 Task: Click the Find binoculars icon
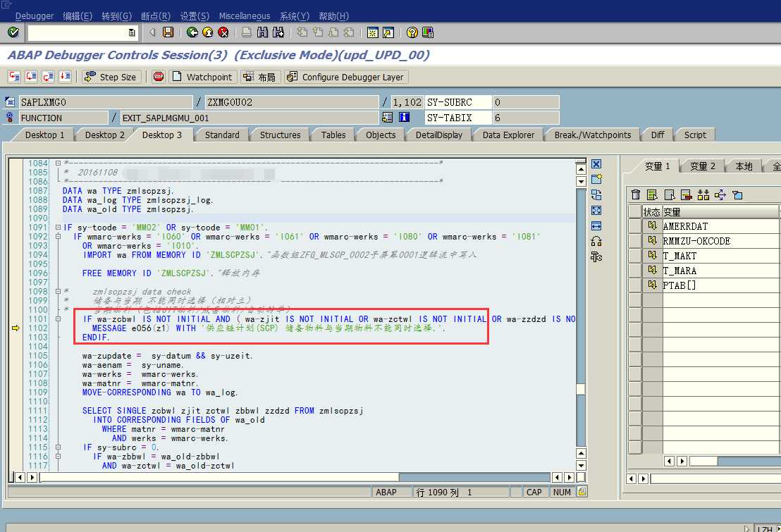coord(262,32)
